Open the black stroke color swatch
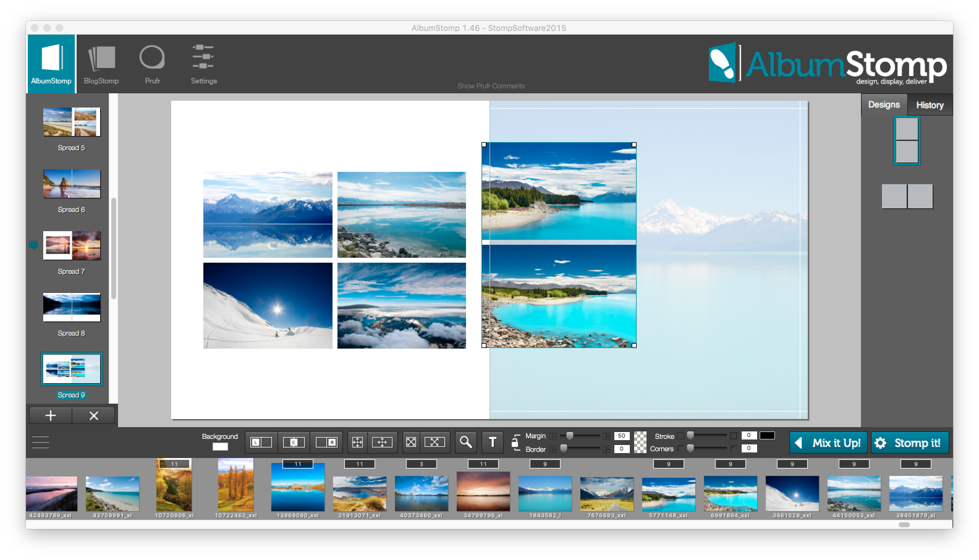 767,435
